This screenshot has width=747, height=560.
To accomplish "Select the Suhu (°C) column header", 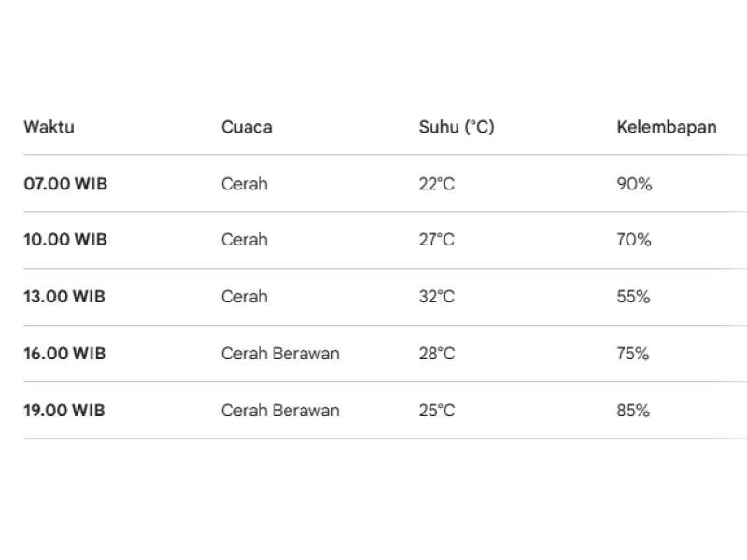I will tap(457, 127).
